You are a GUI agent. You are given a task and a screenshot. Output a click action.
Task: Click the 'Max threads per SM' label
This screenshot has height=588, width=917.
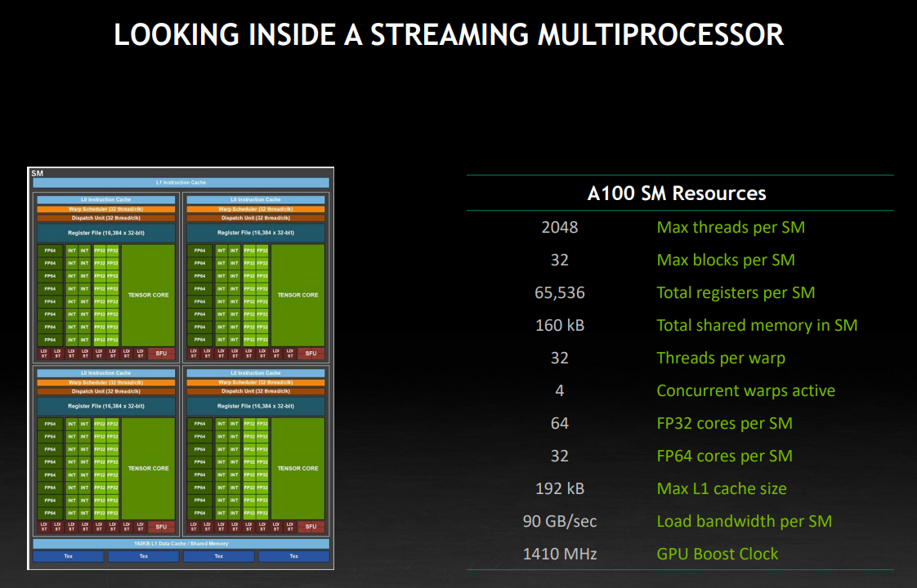pyautogui.click(x=730, y=227)
